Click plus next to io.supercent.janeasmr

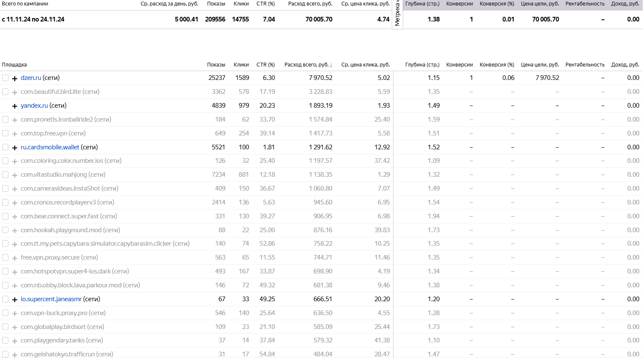[15, 300]
